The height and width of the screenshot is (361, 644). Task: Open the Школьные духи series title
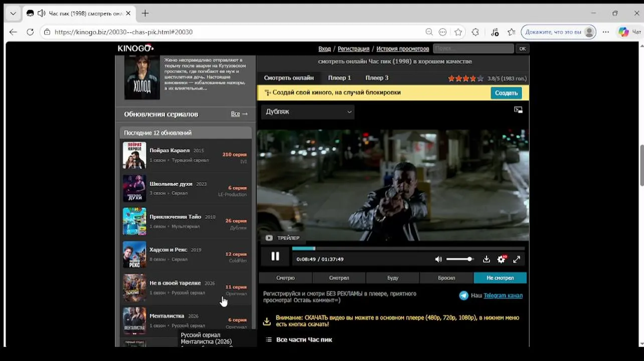[171, 184]
